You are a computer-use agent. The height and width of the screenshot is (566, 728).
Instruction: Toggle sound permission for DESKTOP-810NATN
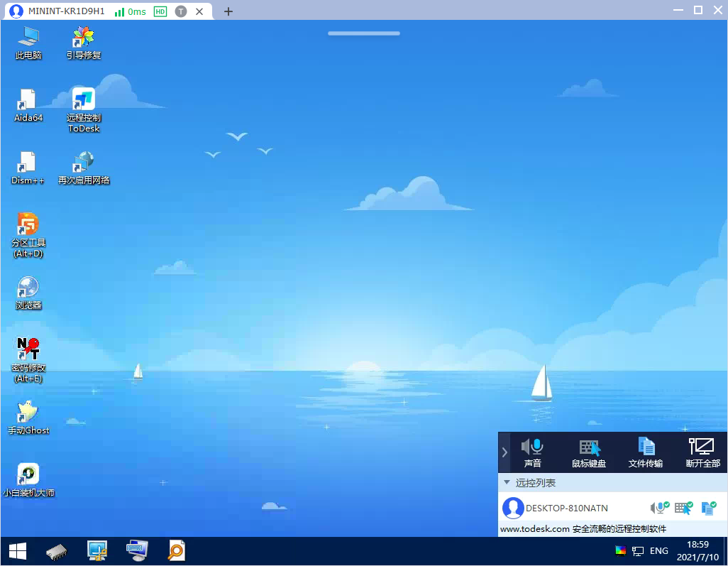pyautogui.click(x=660, y=508)
